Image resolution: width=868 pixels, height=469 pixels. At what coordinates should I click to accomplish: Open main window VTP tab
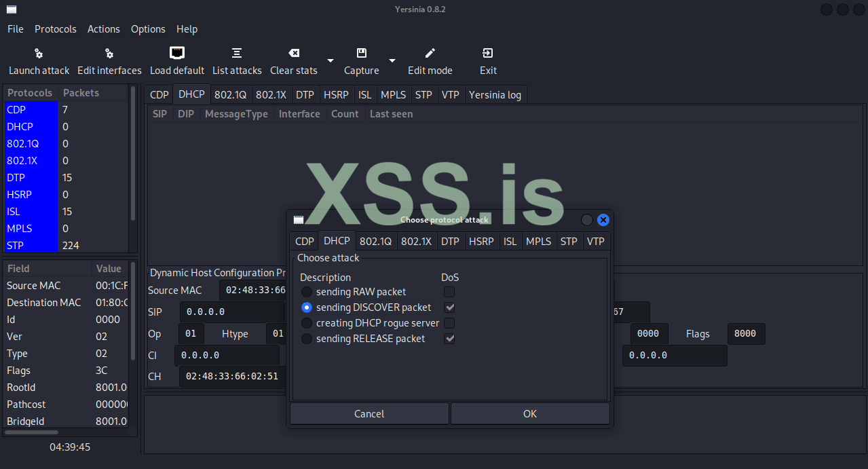(x=450, y=94)
